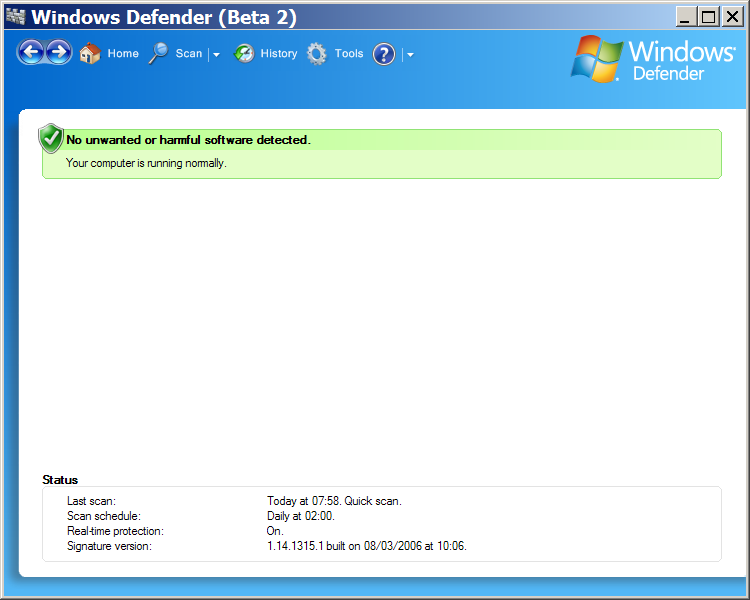Close the Windows Defender window
750x600 pixels.
pyautogui.click(x=732, y=17)
